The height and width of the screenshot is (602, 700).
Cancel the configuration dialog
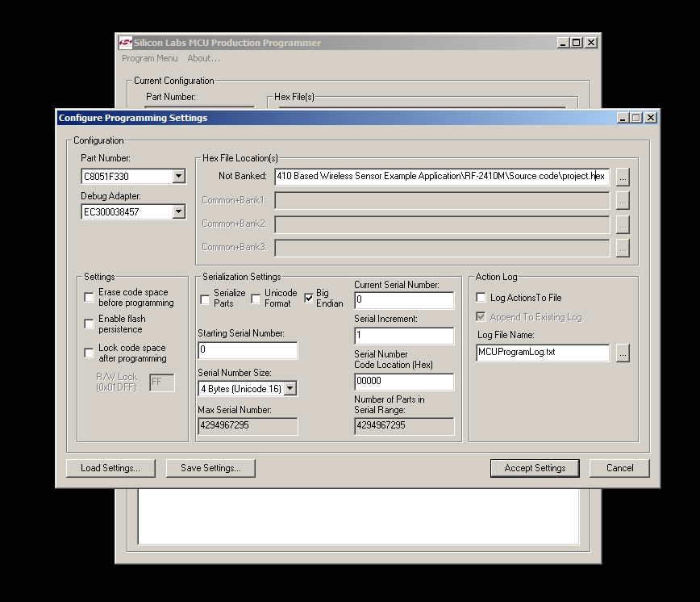[619, 468]
